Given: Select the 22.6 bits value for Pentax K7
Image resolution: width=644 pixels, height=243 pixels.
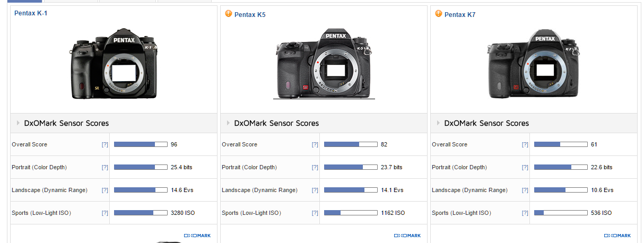Looking at the screenshot, I should point(602,168).
